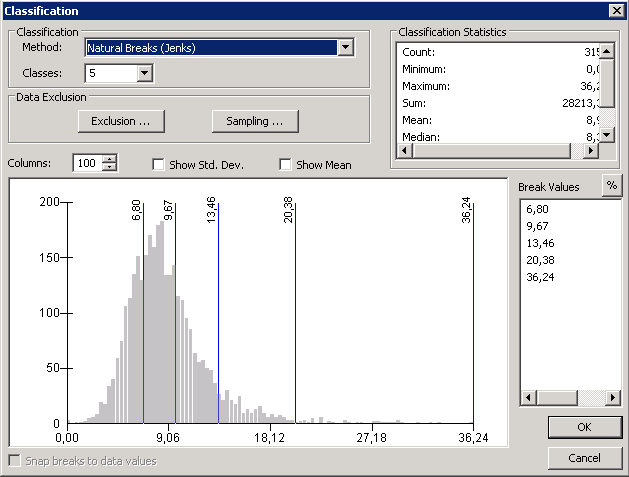Enable the Show Mean checkbox
This screenshot has width=629, height=477.
pyautogui.click(x=285, y=164)
